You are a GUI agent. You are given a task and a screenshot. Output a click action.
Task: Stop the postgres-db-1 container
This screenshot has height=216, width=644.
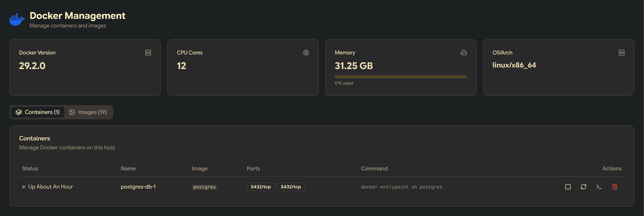tap(568, 187)
